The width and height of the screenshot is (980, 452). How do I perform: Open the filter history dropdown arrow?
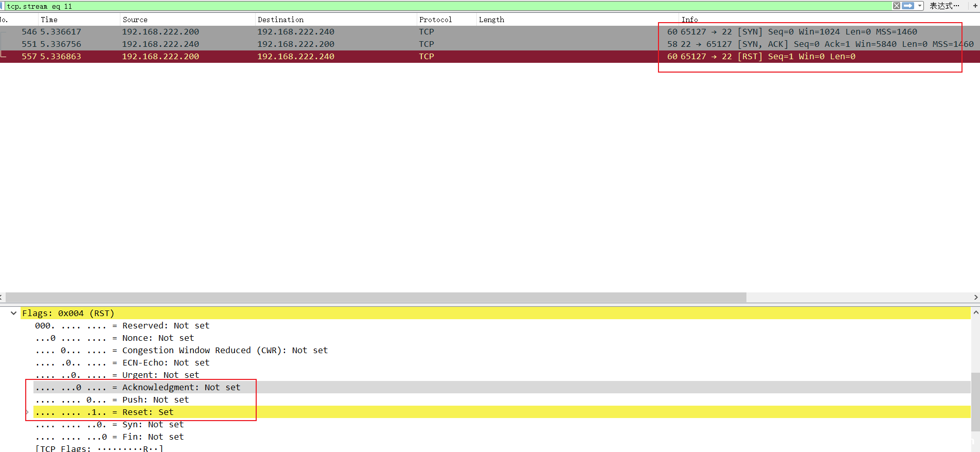[920, 6]
